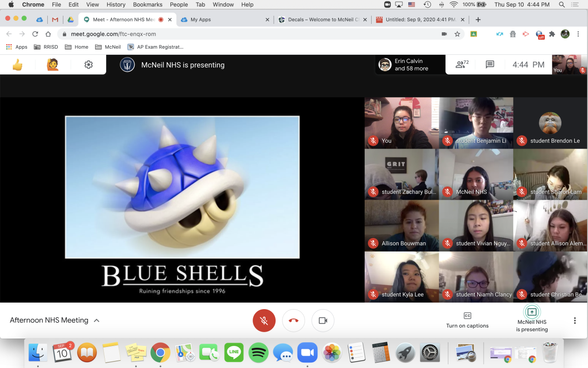Show the participants list with 72 people
This screenshot has width=588, height=368.
[x=462, y=64]
